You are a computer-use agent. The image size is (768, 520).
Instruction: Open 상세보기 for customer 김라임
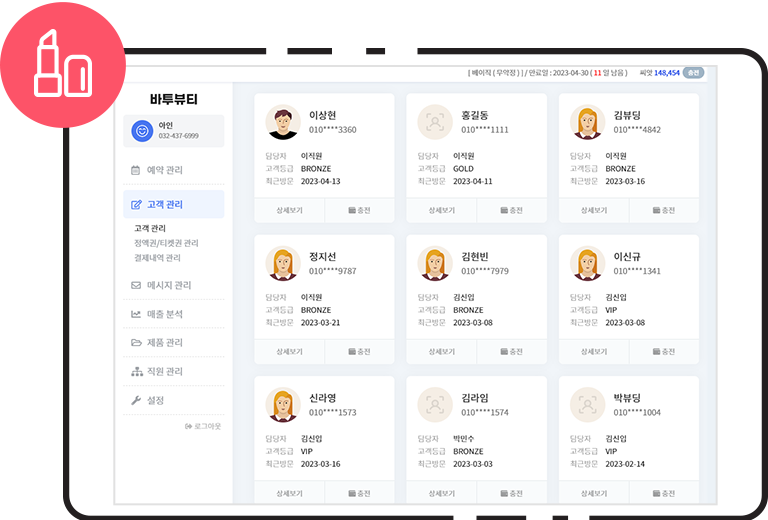tap(441, 493)
